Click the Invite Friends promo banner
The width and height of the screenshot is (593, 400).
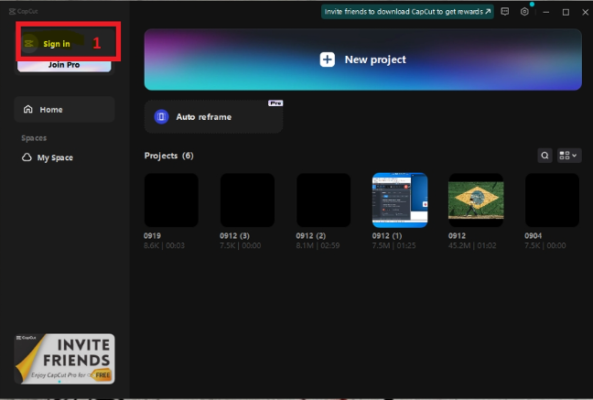64,358
